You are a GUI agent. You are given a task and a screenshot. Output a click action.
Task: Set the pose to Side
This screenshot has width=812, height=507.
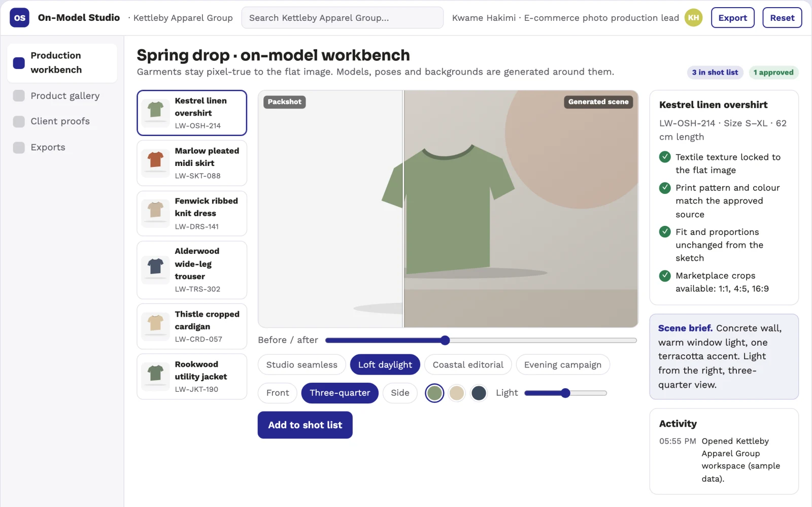(x=400, y=393)
